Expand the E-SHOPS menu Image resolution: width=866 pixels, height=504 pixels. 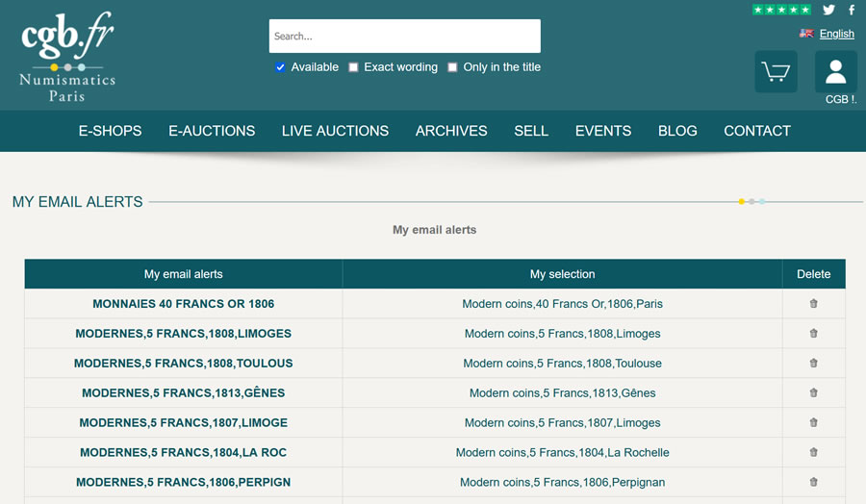coord(110,131)
